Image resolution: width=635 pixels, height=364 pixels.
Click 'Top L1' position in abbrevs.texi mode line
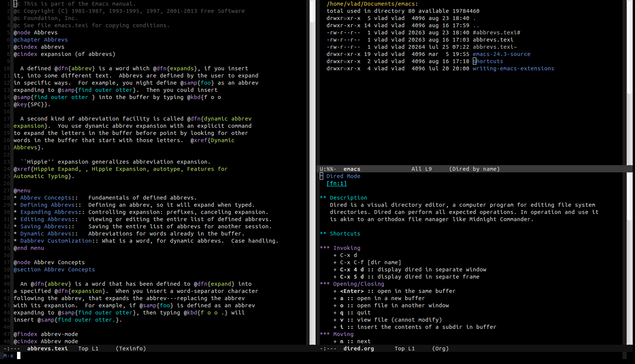point(88,349)
